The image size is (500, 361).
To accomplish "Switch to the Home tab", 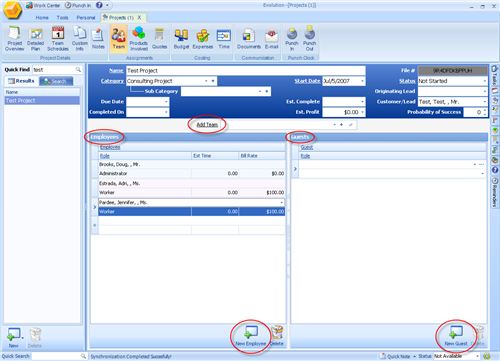I will pyautogui.click(x=42, y=18).
